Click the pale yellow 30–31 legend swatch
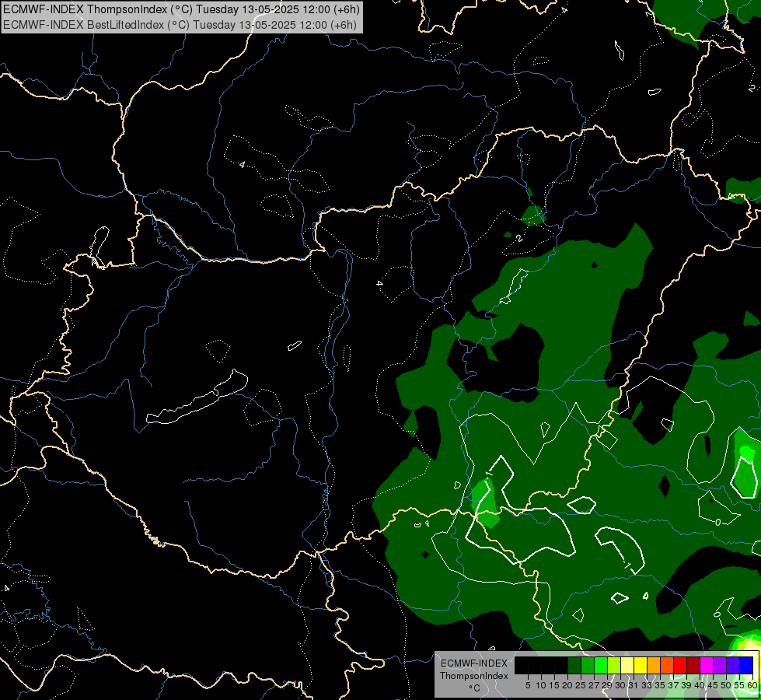761x700 pixels. point(627,665)
